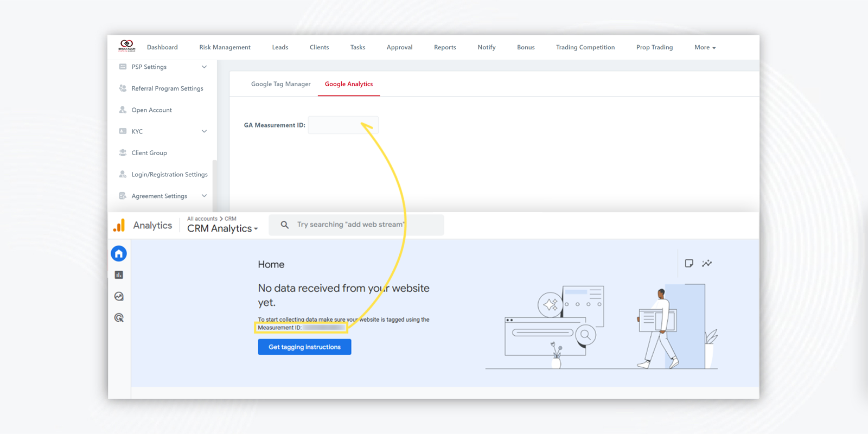Open the Clients navigation item
Viewport: 868px width, 434px height.
(319, 47)
